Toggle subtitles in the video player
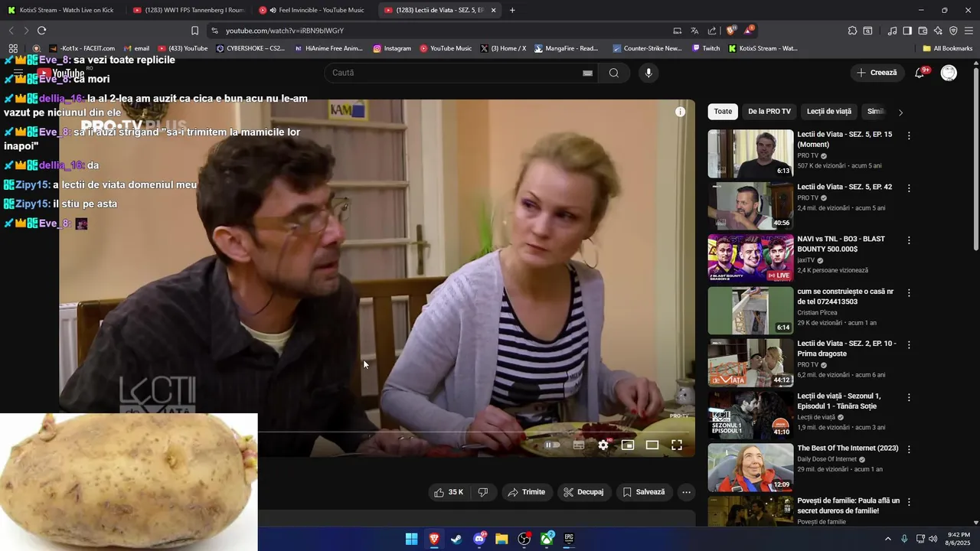980x551 pixels. click(579, 445)
